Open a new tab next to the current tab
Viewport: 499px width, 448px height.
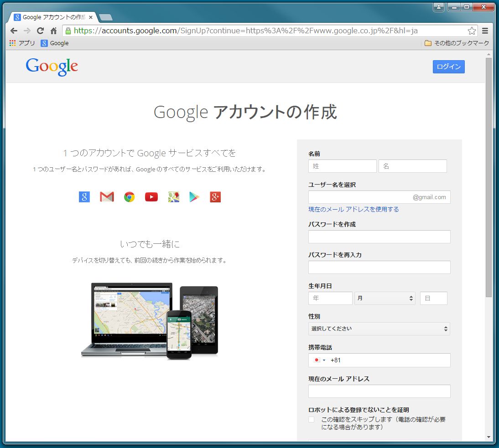pos(106,17)
